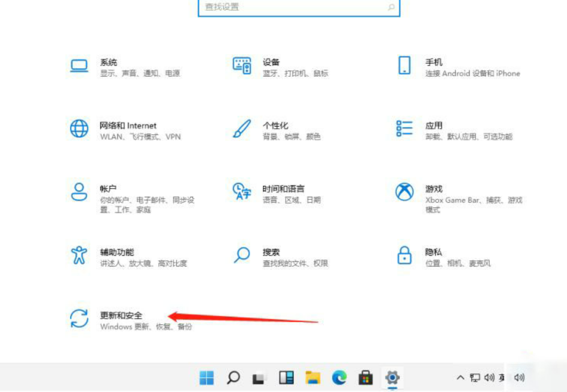Open the 应用 (Apps) list icon
567x392 pixels.
[x=404, y=129]
